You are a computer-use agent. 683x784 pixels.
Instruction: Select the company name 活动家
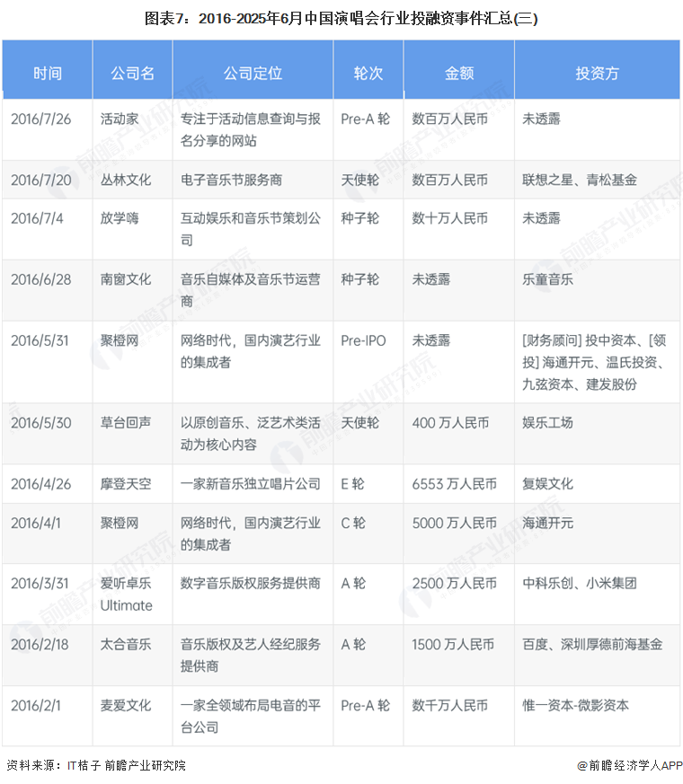point(120,119)
